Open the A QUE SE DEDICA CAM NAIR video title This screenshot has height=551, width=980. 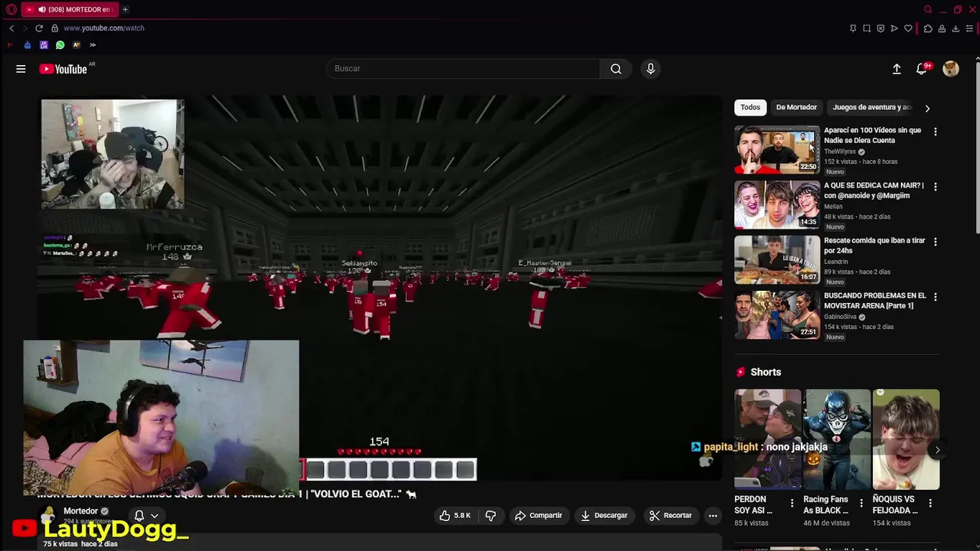874,191
